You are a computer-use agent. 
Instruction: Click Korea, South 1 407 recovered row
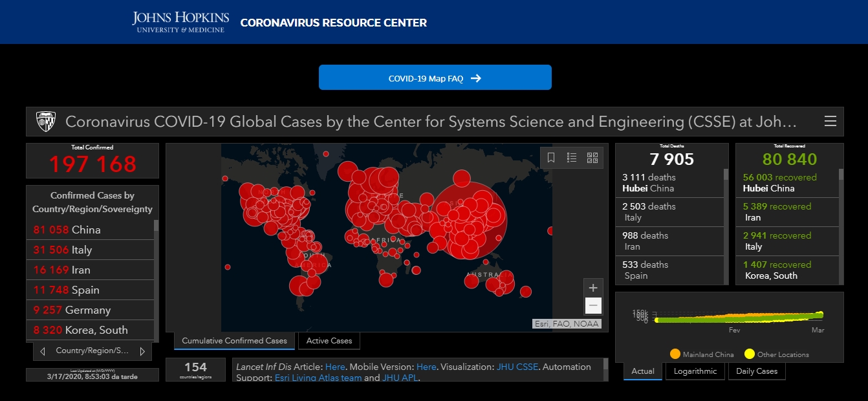[x=787, y=270]
